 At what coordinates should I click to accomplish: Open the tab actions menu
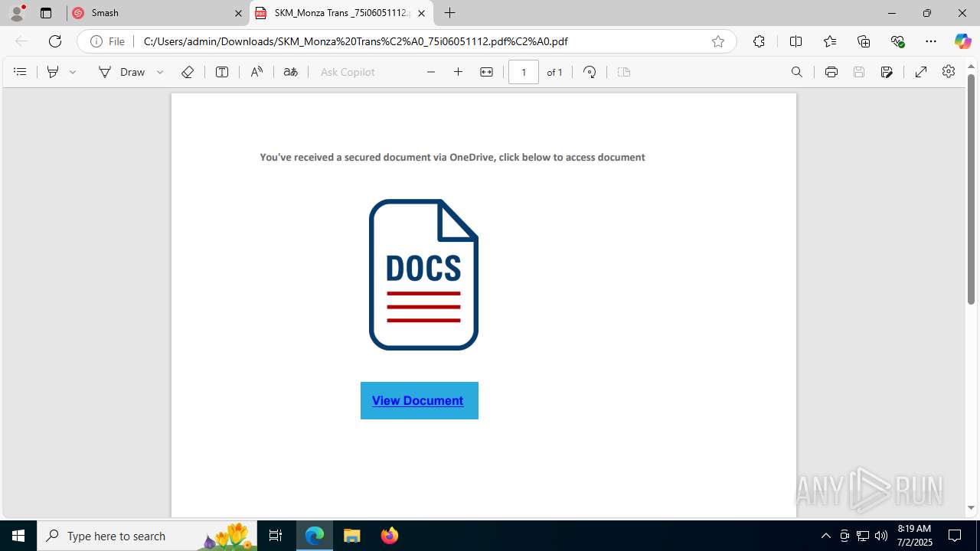(46, 13)
